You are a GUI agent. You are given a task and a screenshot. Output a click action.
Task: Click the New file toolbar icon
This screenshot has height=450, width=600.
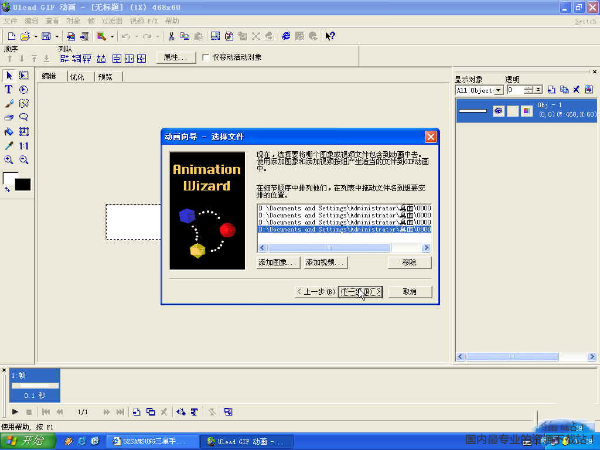(x=10, y=36)
